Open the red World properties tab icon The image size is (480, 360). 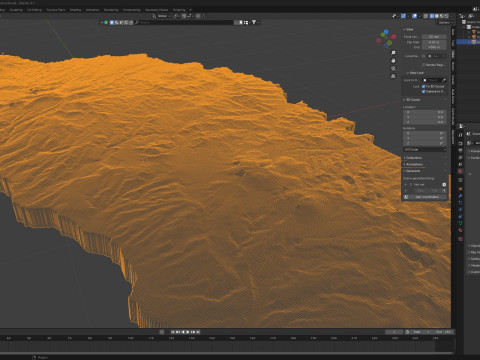(460, 171)
